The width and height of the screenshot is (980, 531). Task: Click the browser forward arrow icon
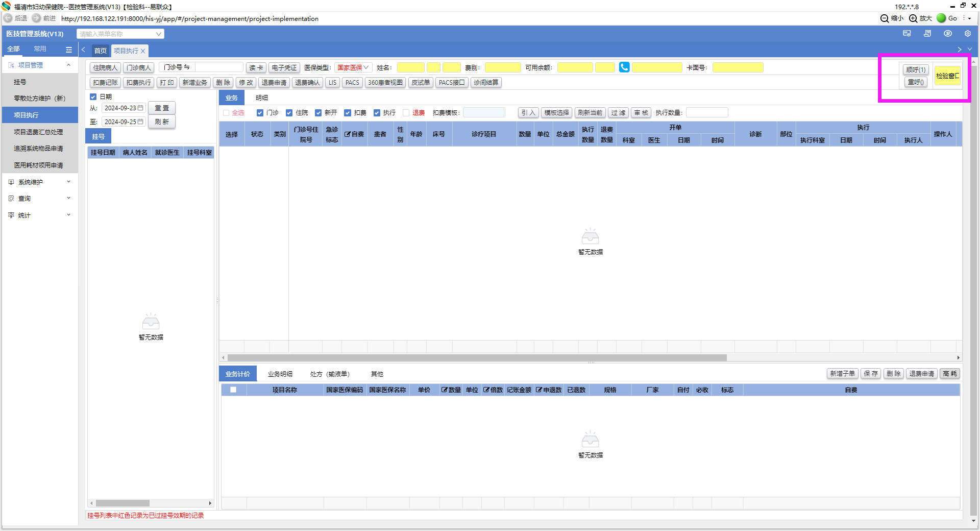[x=36, y=18]
